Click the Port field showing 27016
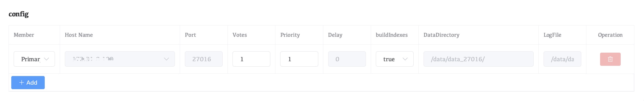The height and width of the screenshot is (101, 644). click(204, 59)
